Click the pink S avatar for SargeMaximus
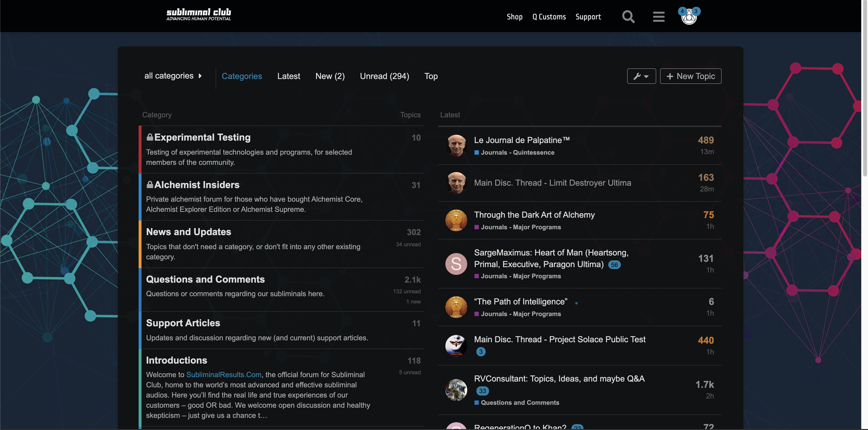 tap(456, 264)
